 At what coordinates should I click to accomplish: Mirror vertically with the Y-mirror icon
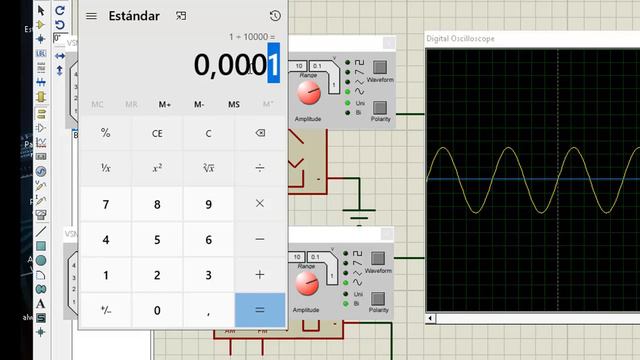60,70
